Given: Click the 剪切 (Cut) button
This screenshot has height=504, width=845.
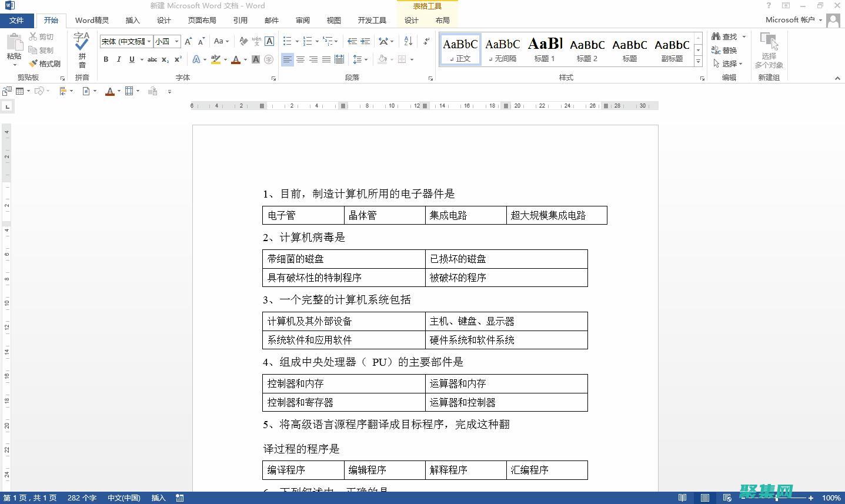Looking at the screenshot, I should point(41,36).
